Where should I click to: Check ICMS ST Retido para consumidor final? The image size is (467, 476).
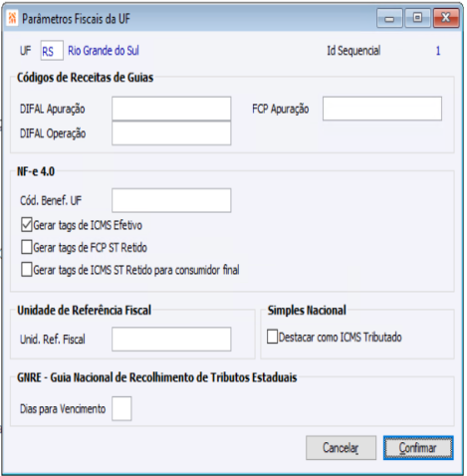point(27,270)
